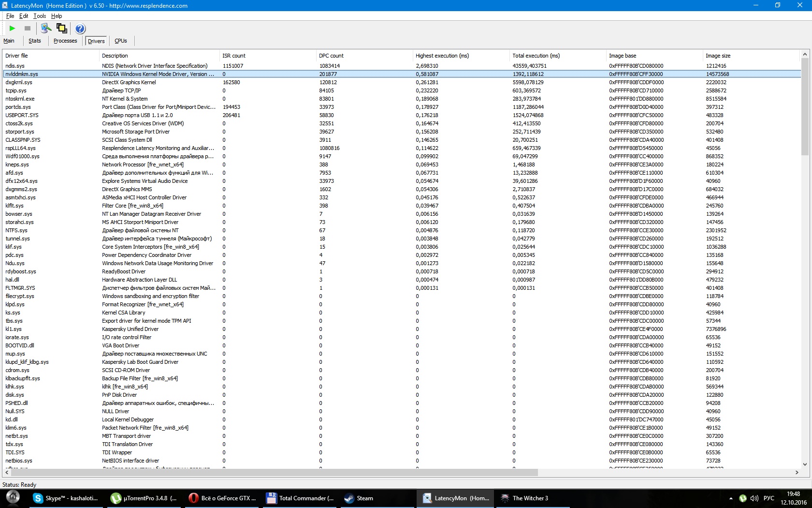Screen dimensions: 812x508
Task: Select the klupd_klif_klbg.sys driver row
Action: coord(402,362)
